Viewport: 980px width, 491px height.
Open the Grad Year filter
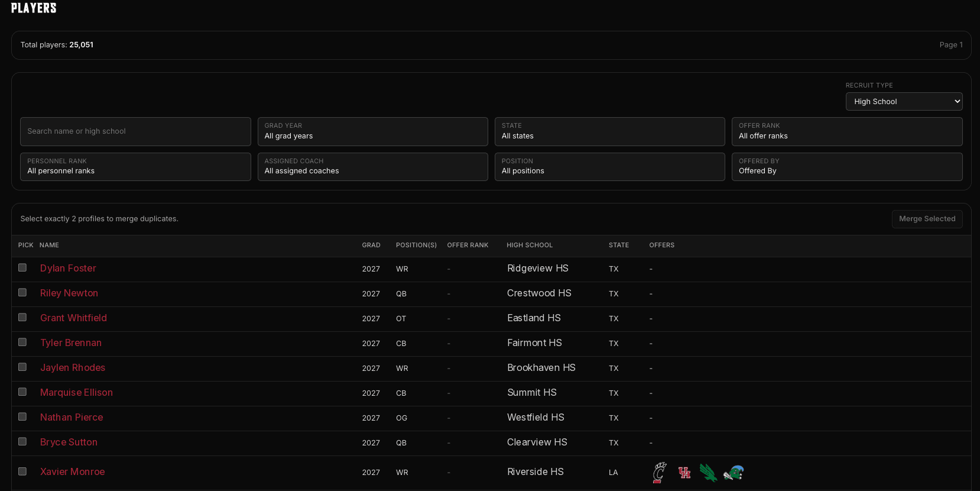(x=372, y=131)
